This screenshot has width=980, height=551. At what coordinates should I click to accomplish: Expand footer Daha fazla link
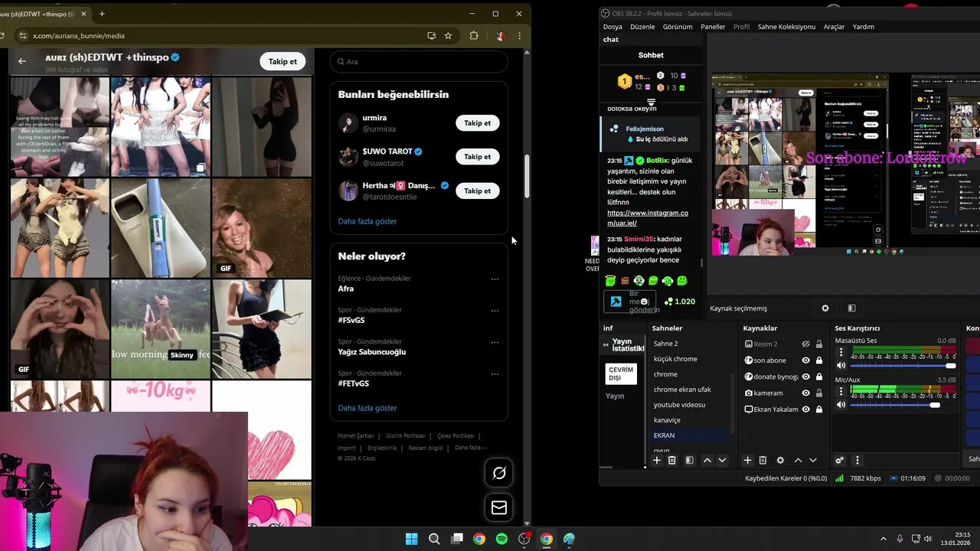point(470,448)
